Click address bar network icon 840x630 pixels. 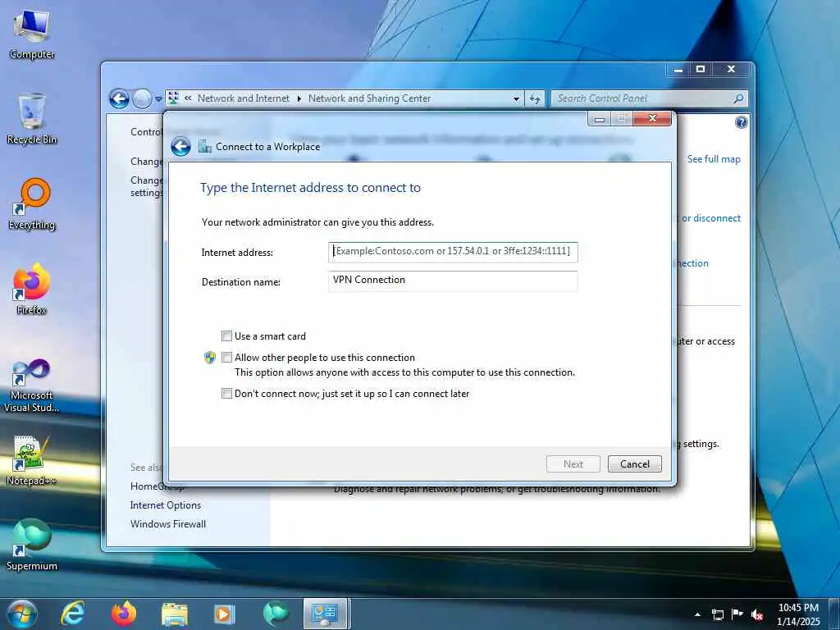pyautogui.click(x=173, y=98)
